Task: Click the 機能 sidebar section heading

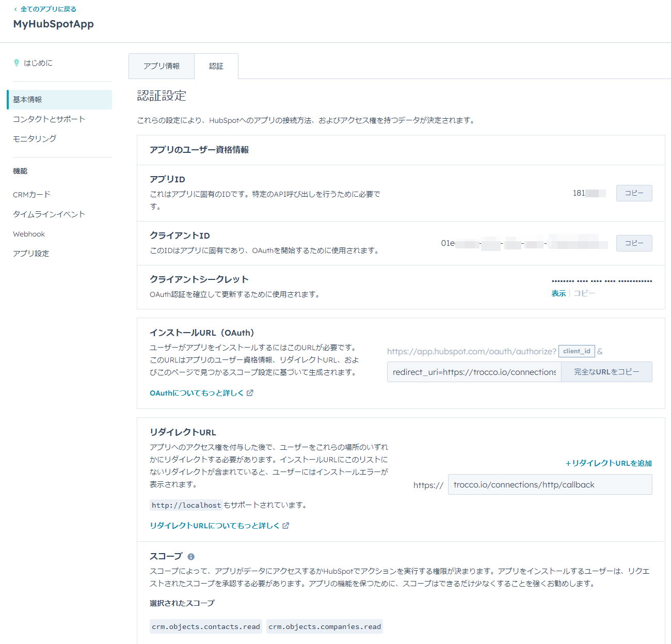Action: click(20, 171)
